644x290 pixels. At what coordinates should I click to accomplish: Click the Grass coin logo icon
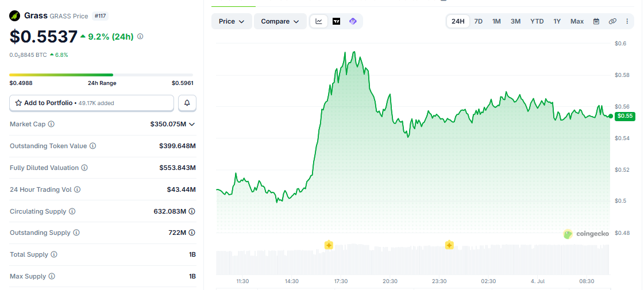point(15,16)
